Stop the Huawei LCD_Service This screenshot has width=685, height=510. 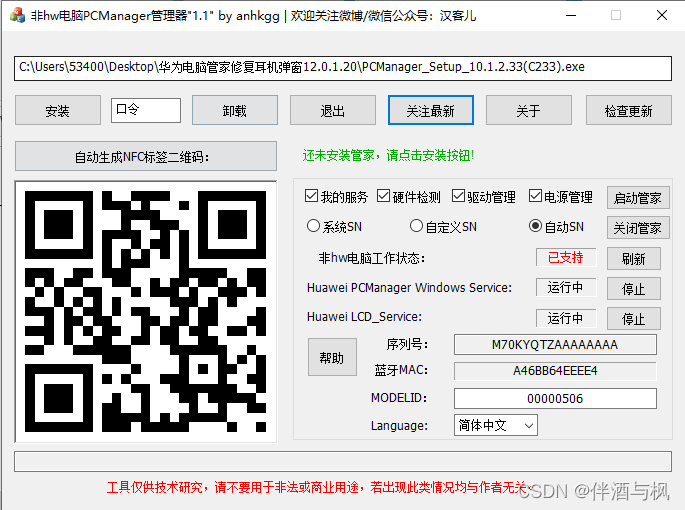click(x=633, y=319)
